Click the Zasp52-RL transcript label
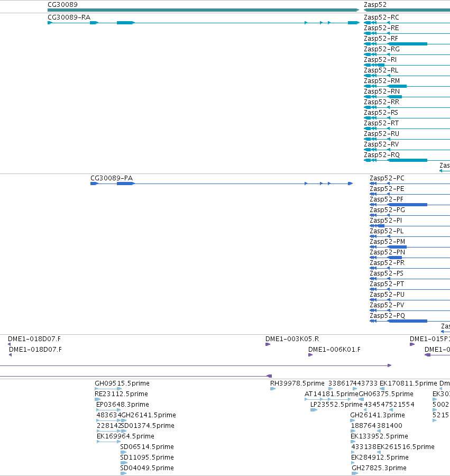 [x=381, y=70]
